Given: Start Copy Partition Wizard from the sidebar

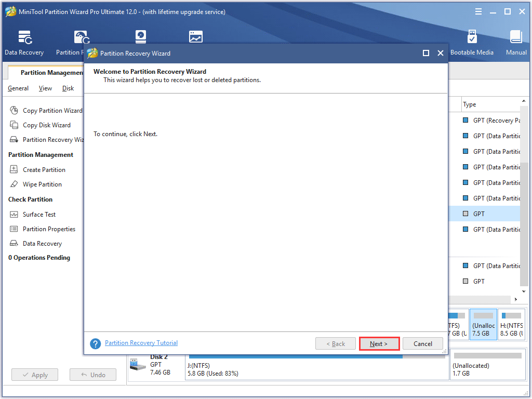Looking at the screenshot, I should pyautogui.click(x=46, y=111).
